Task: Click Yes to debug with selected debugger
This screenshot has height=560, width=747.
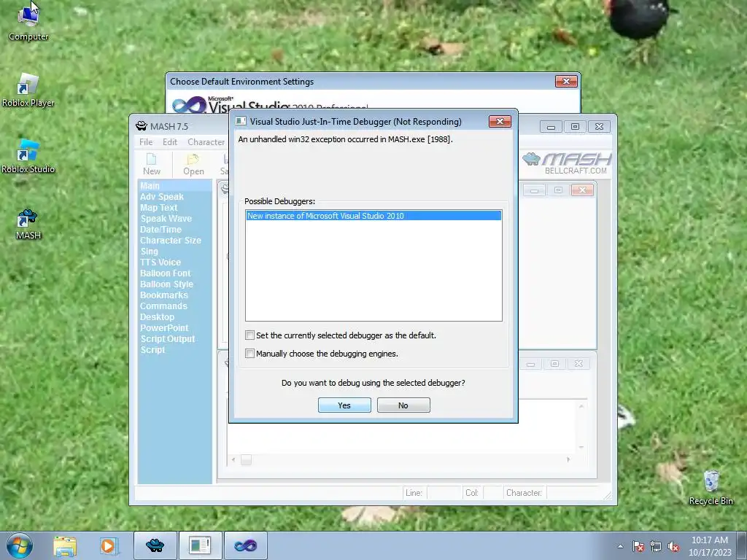Action: 344,405
